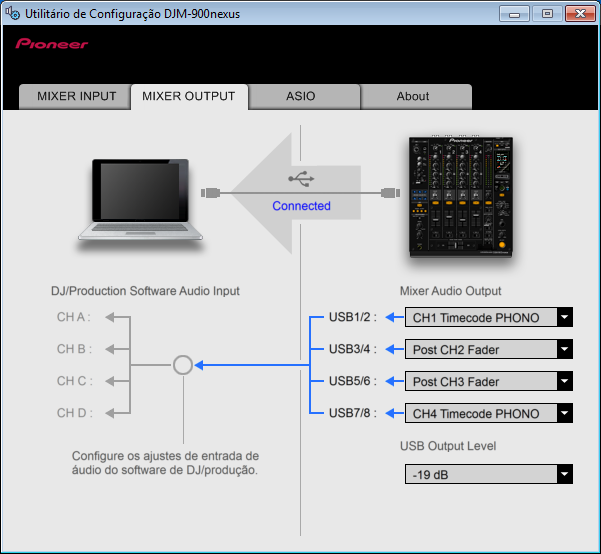601x554 pixels.
Task: Click the blue arrow beside USB7/8 dropdown
Action: click(x=395, y=413)
